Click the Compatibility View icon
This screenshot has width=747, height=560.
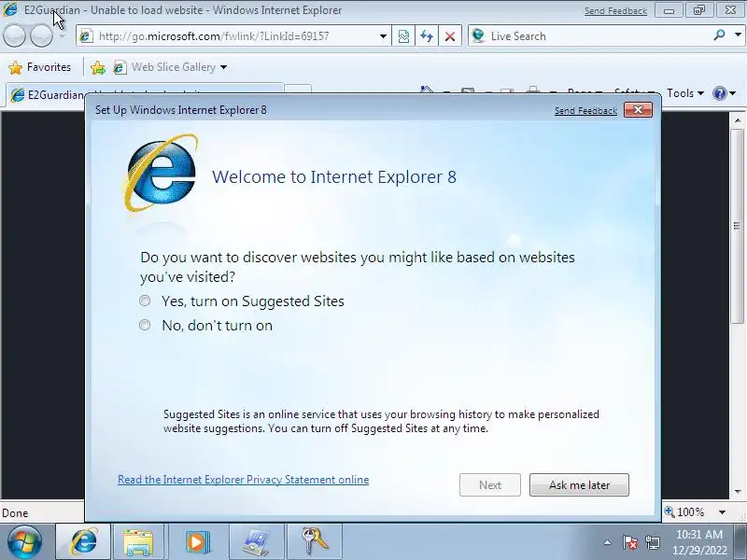pyautogui.click(x=403, y=36)
